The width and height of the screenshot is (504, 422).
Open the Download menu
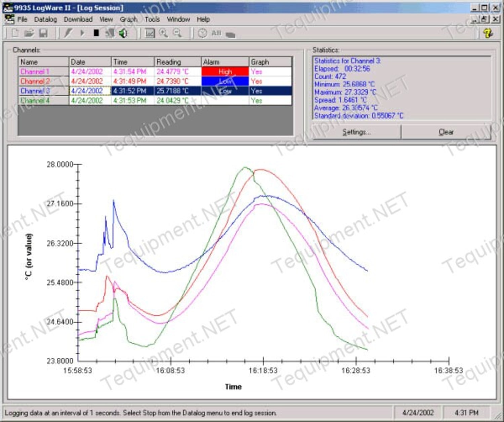tap(78, 20)
